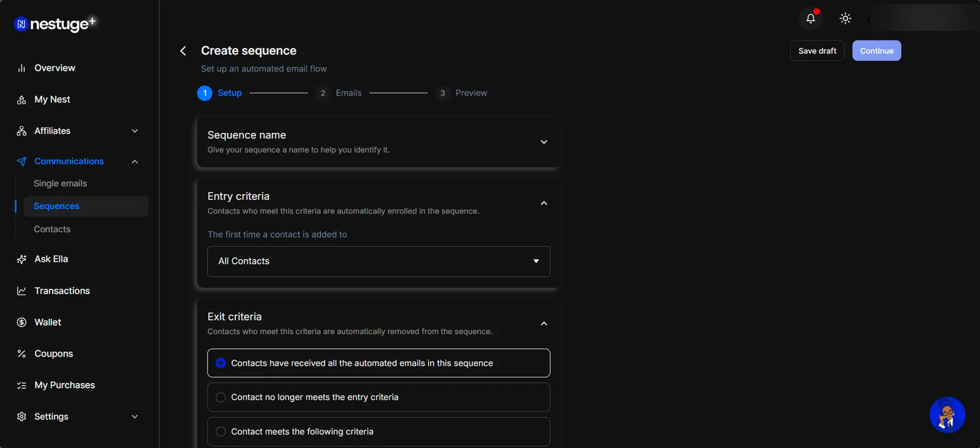
Task: Go to the Preview step
Action: click(x=461, y=93)
